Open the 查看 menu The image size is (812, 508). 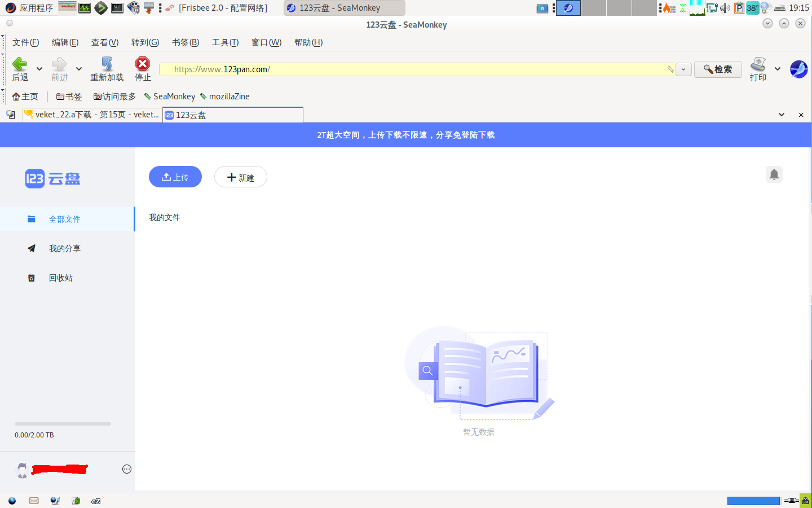pos(105,42)
